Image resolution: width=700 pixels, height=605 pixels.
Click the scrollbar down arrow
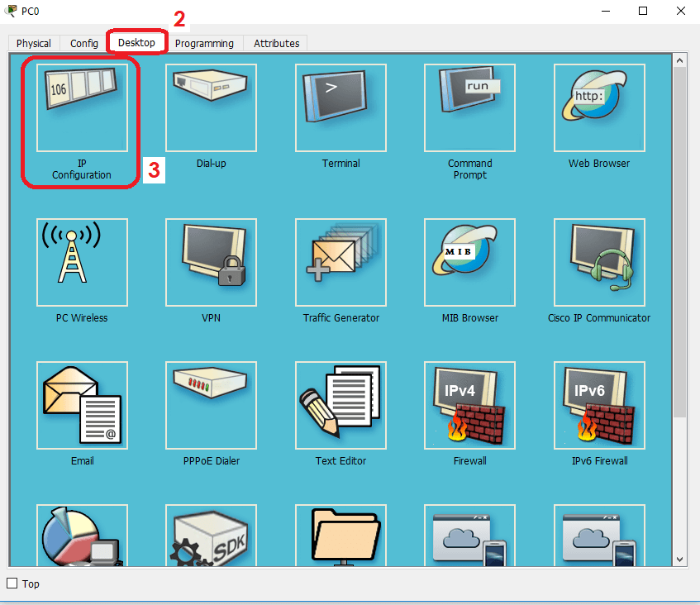[679, 560]
